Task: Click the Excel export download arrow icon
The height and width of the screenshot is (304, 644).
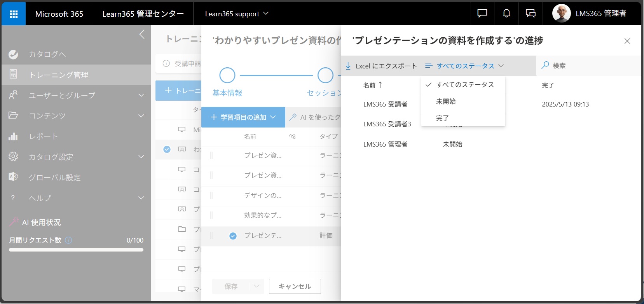Action: (348, 66)
